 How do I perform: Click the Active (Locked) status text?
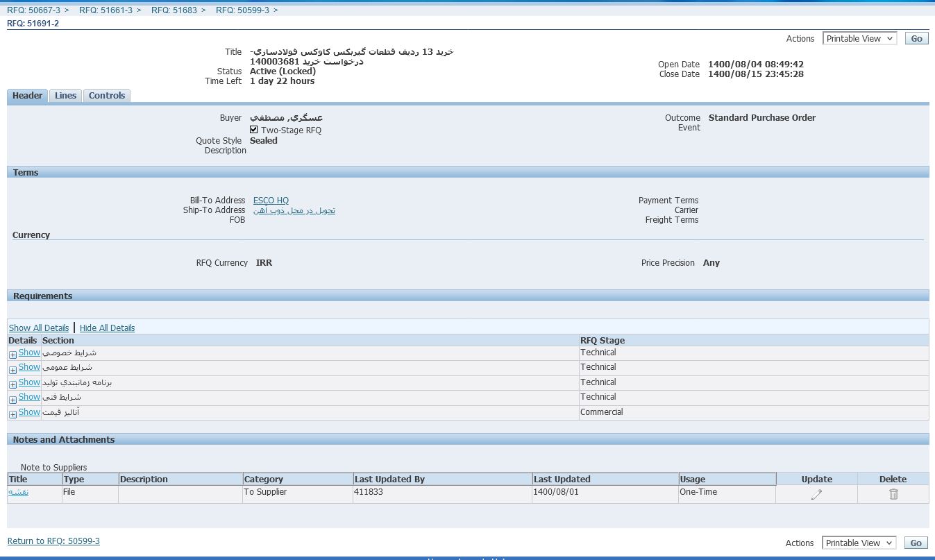click(283, 71)
